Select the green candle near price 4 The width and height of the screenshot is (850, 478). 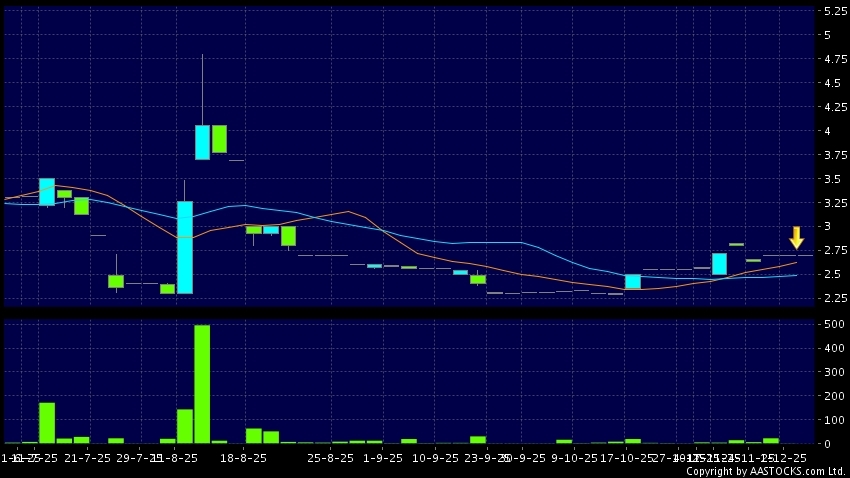pyautogui.click(x=219, y=138)
